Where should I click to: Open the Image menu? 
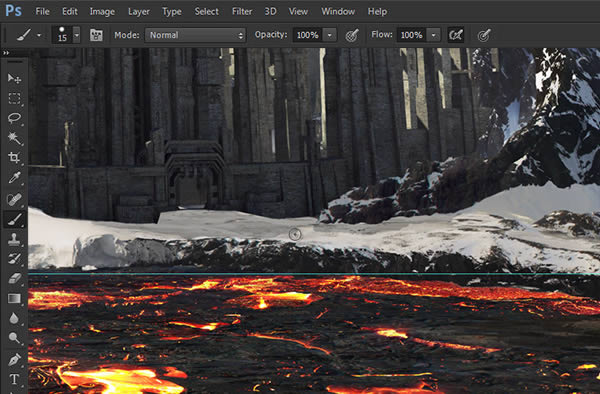(102, 12)
